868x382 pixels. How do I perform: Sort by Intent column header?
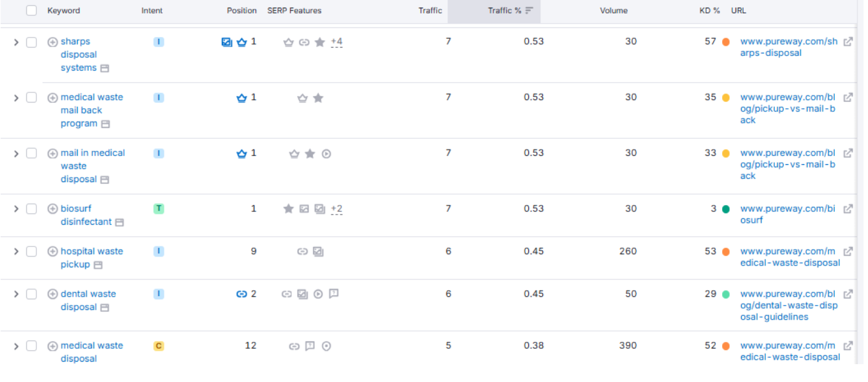[x=152, y=11]
